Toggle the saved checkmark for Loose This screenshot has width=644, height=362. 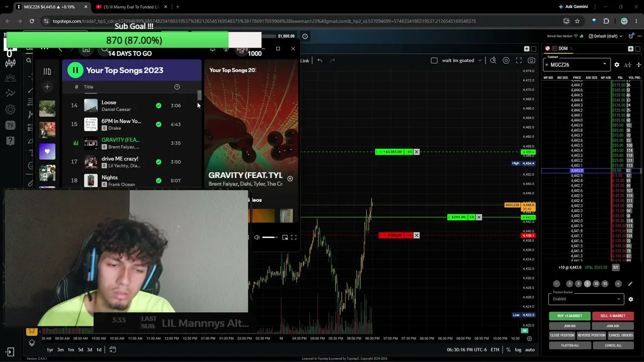158,106
